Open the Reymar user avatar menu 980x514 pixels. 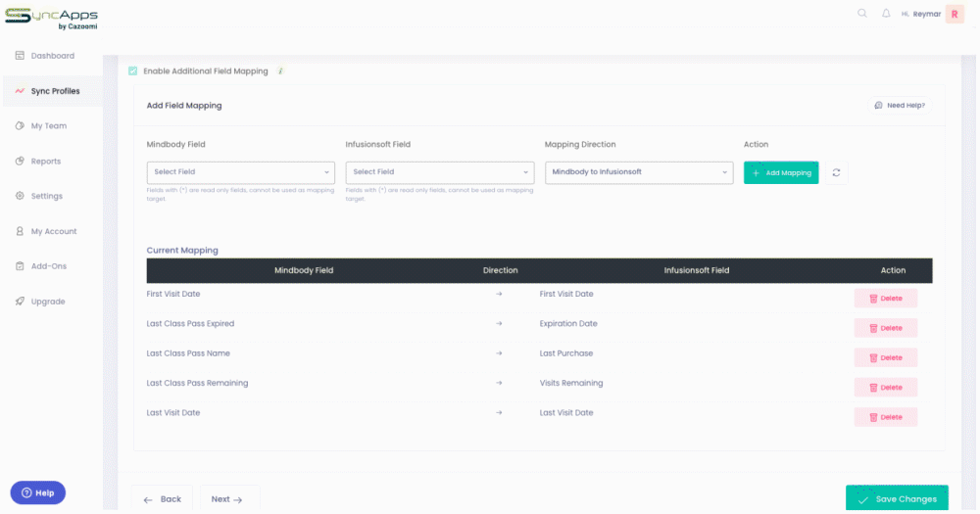click(955, 14)
